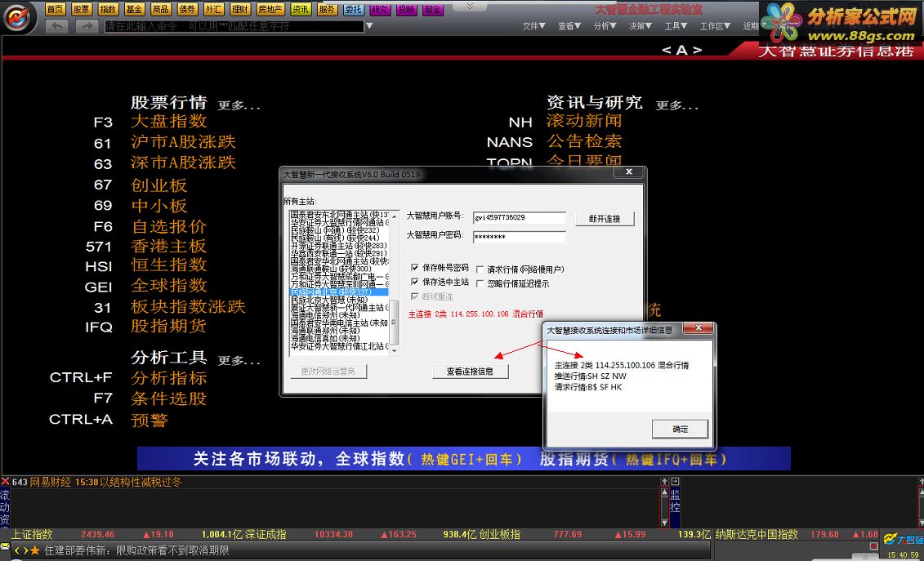Select the 基金 toolbar tab
Screen dimensions: 924x561
(x=134, y=10)
